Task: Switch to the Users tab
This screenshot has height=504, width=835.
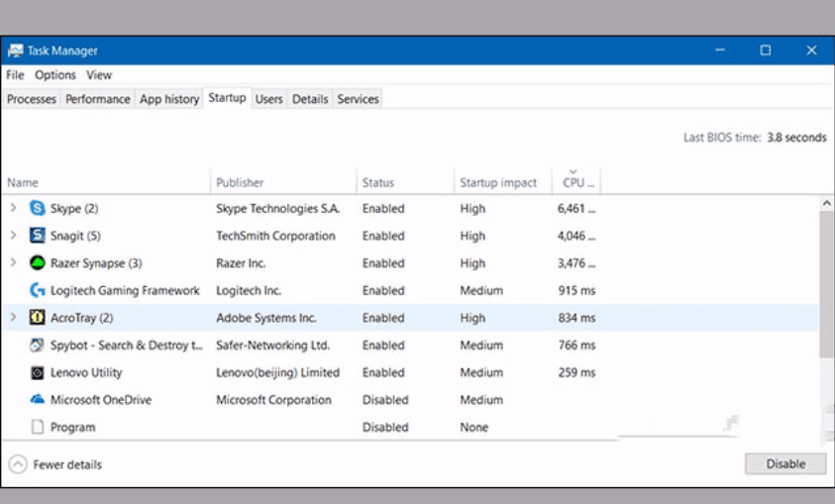Action: point(269,99)
